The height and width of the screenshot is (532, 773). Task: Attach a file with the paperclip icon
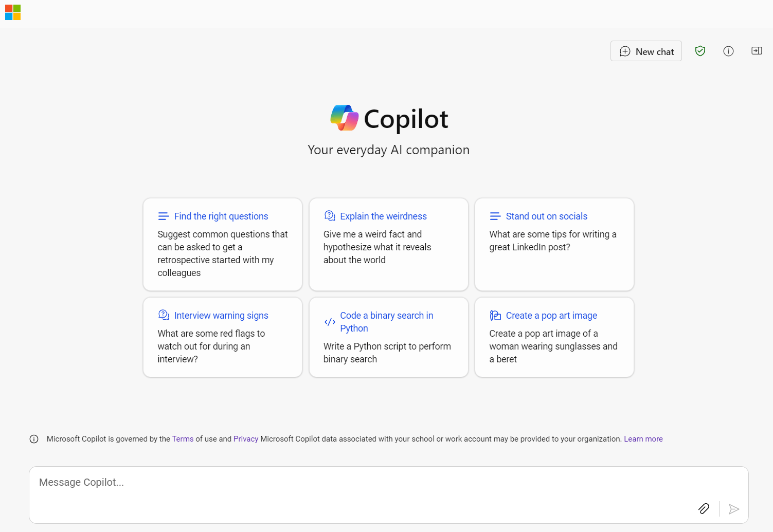(x=704, y=508)
